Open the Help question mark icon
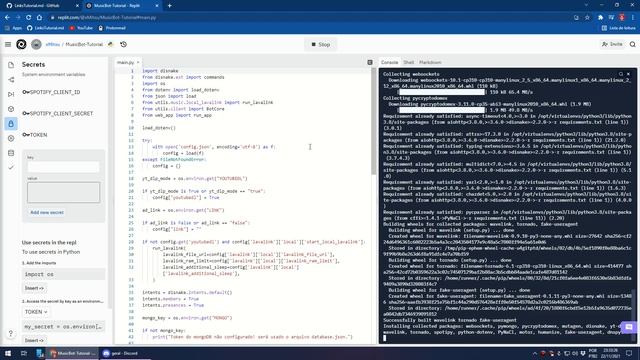Viewport: 640px width, 360px height. (11, 333)
